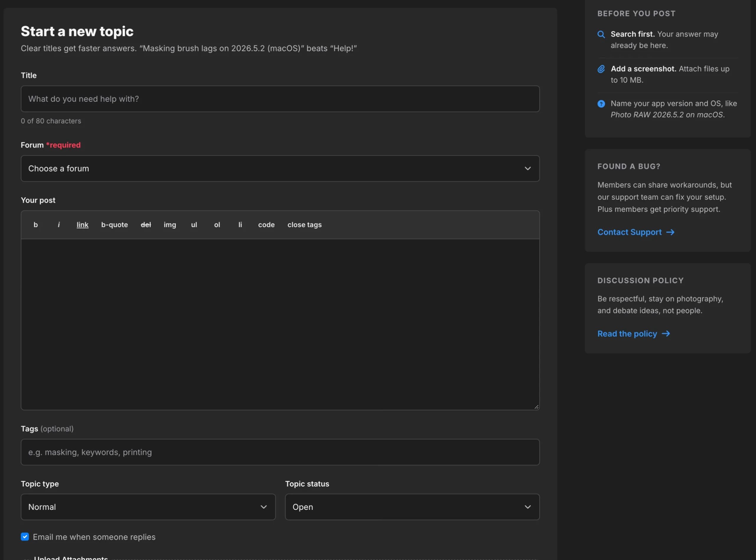Apply strikethrough with the del button
Viewport: 756px width, 560px height.
click(x=146, y=225)
